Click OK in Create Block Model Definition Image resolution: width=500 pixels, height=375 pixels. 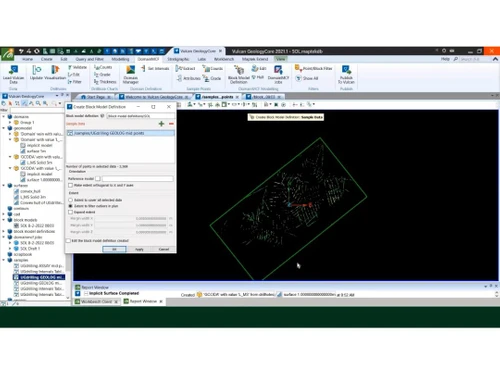[114, 249]
